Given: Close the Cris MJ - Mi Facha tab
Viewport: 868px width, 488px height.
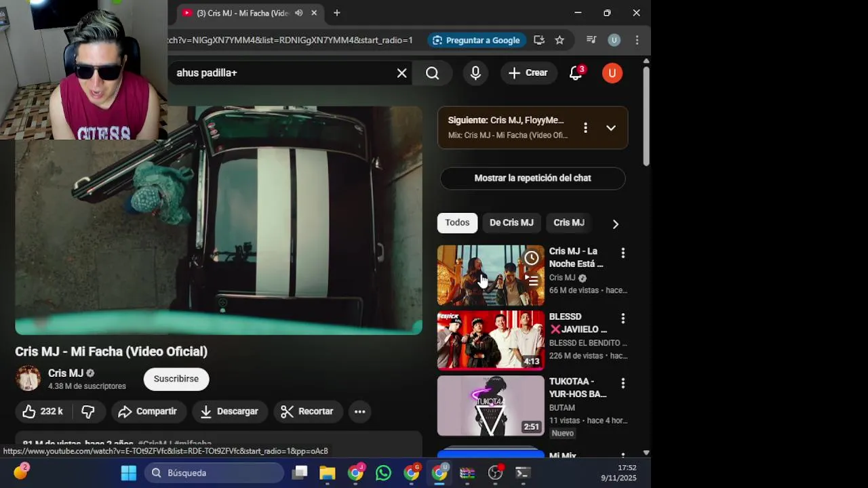Looking at the screenshot, I should pyautogui.click(x=314, y=13).
